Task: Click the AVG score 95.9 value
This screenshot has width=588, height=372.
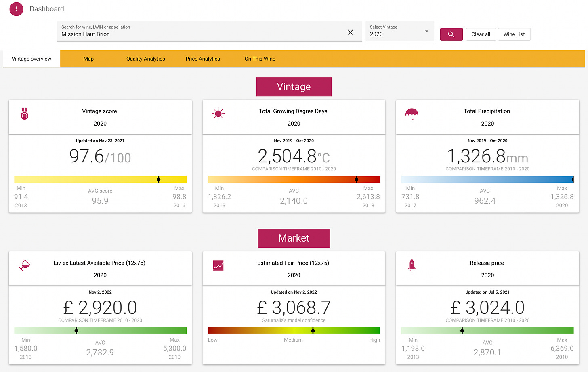Action: (100, 201)
